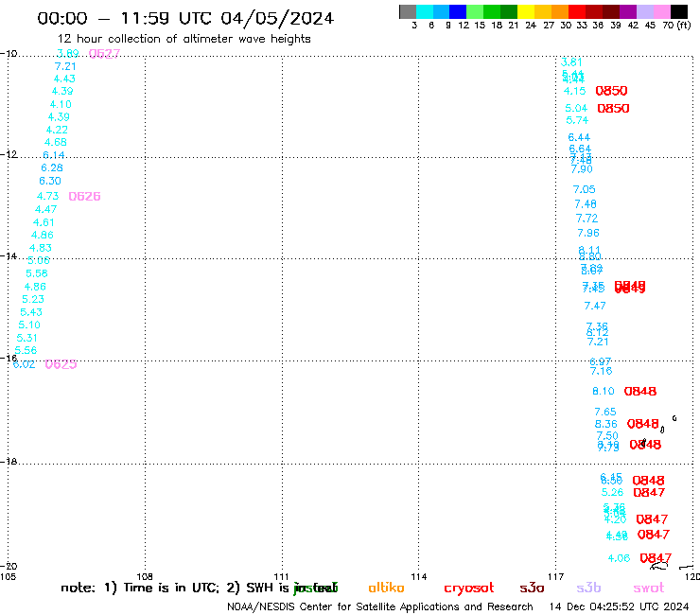The image size is (700, 615).
Task: Select the wave height value 6.30
Action: point(50,181)
